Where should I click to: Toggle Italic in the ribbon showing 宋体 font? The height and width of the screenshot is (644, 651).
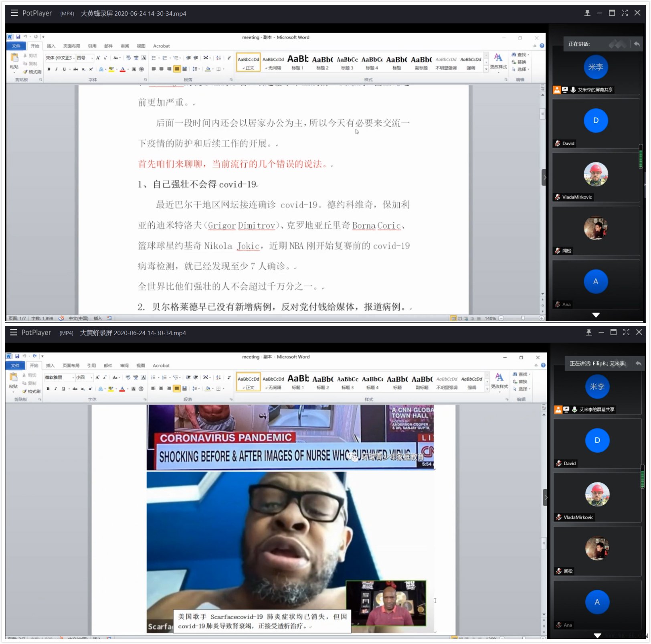[x=56, y=69]
